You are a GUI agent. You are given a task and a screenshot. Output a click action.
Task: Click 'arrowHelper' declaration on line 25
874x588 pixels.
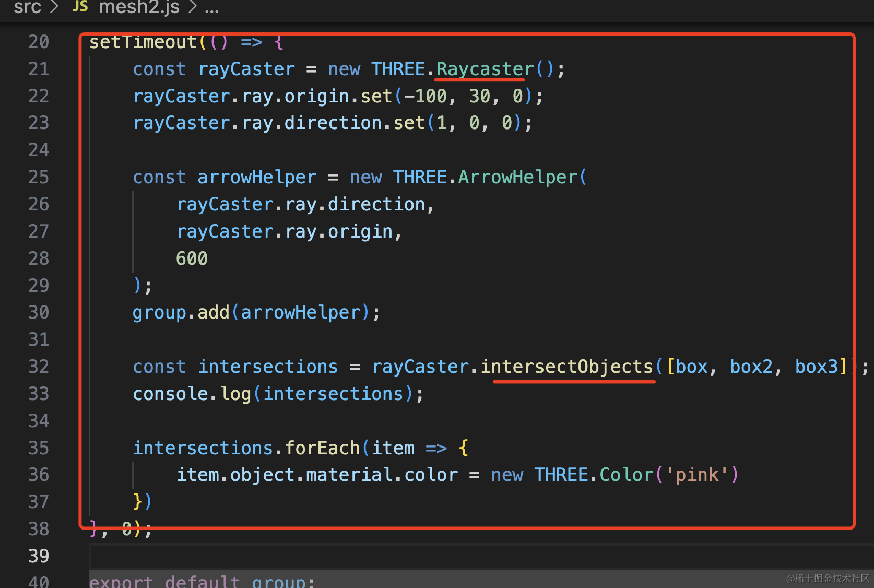click(x=257, y=177)
